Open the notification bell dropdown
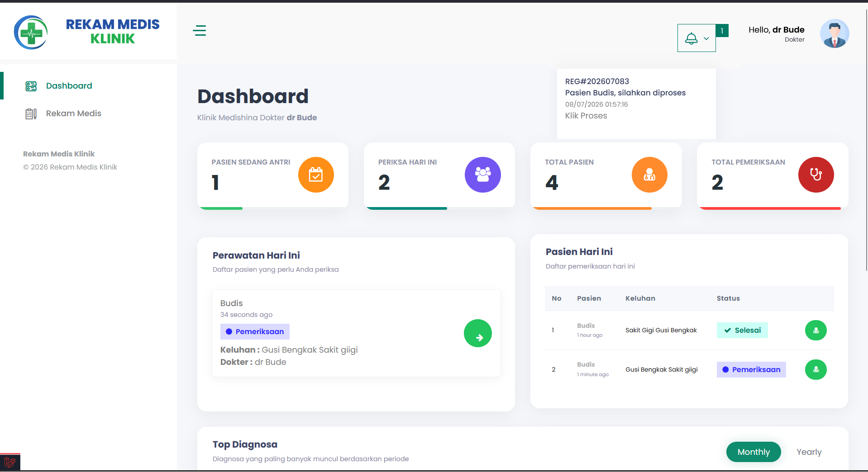Image resolution: width=868 pixels, height=472 pixels. coord(696,38)
